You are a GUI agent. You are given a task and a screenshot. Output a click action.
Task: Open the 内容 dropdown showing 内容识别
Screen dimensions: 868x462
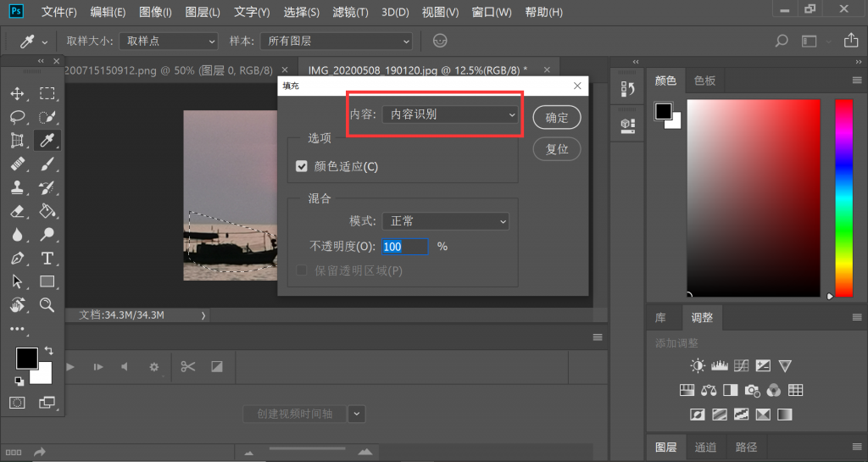[x=451, y=114]
